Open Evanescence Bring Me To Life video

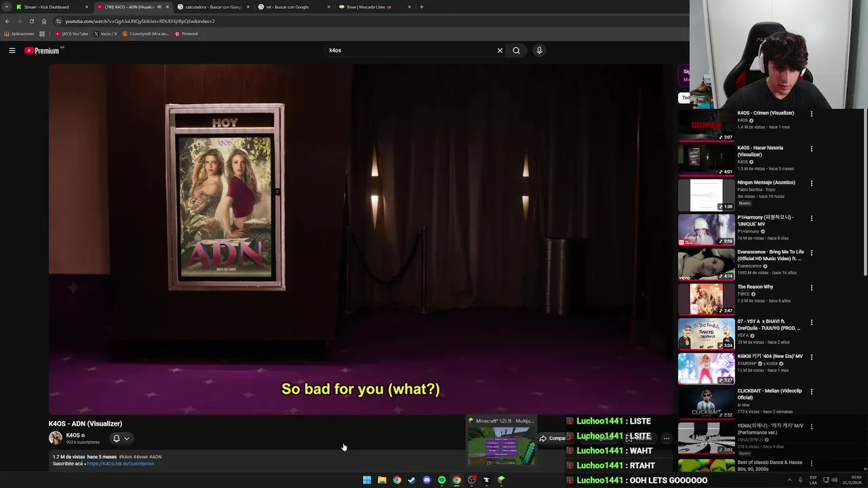point(770,256)
